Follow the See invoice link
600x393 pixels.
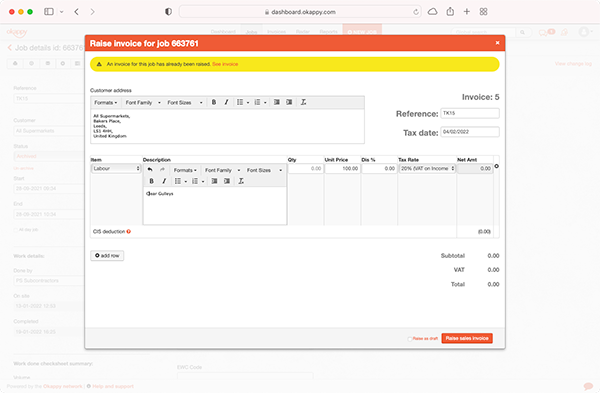pos(225,64)
